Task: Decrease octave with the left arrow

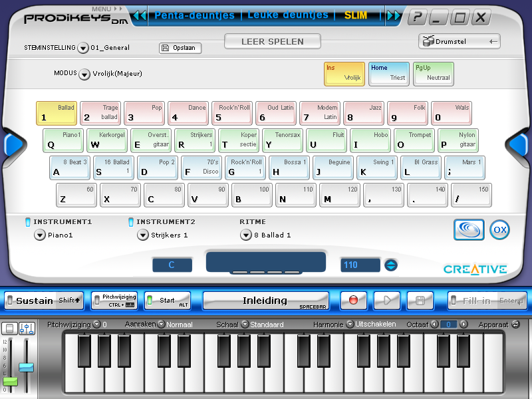Action: coord(434,325)
